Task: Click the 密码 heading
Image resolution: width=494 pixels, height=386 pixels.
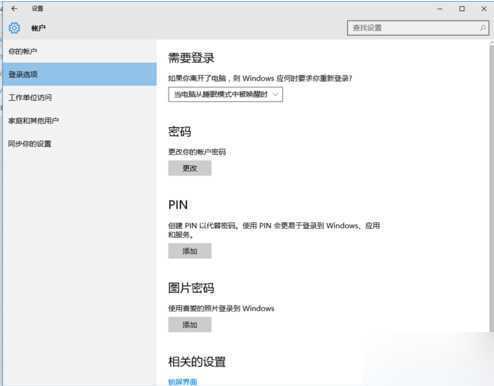Action: point(180,132)
